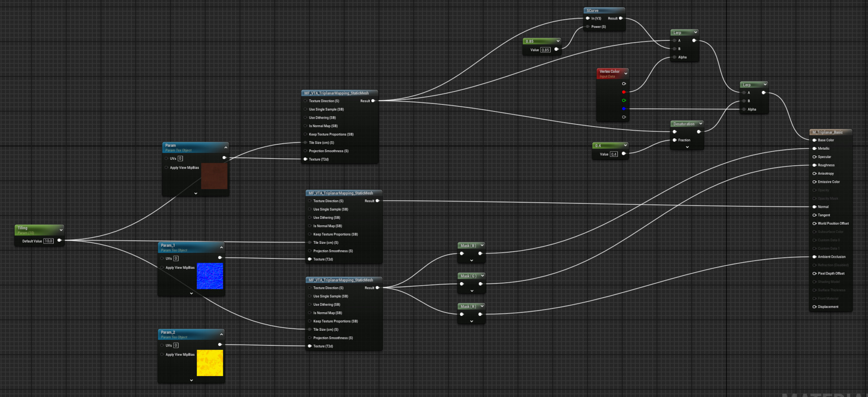Open the 0.4 constant node chevron
Viewport: 868px width, 397px height.
pyautogui.click(x=625, y=145)
